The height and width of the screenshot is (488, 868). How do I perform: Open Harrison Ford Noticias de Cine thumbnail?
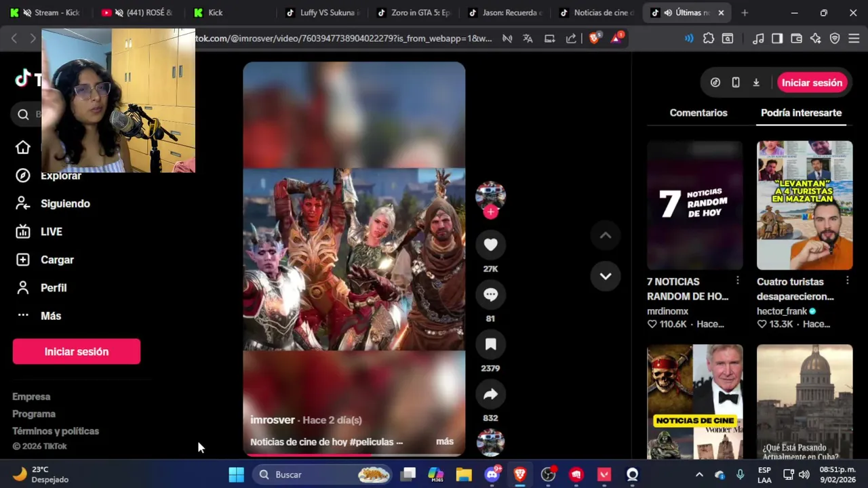click(694, 402)
